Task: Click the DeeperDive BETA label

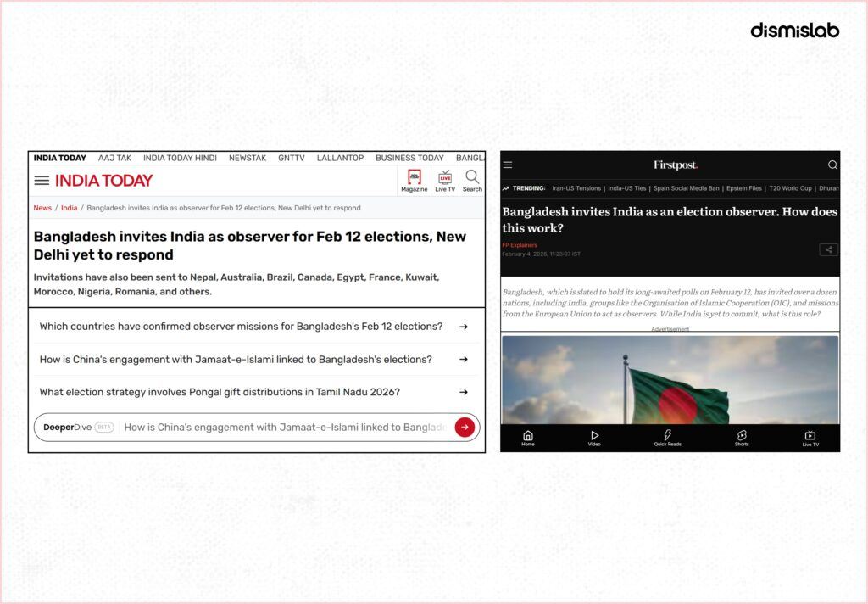Action: pyautogui.click(x=104, y=428)
